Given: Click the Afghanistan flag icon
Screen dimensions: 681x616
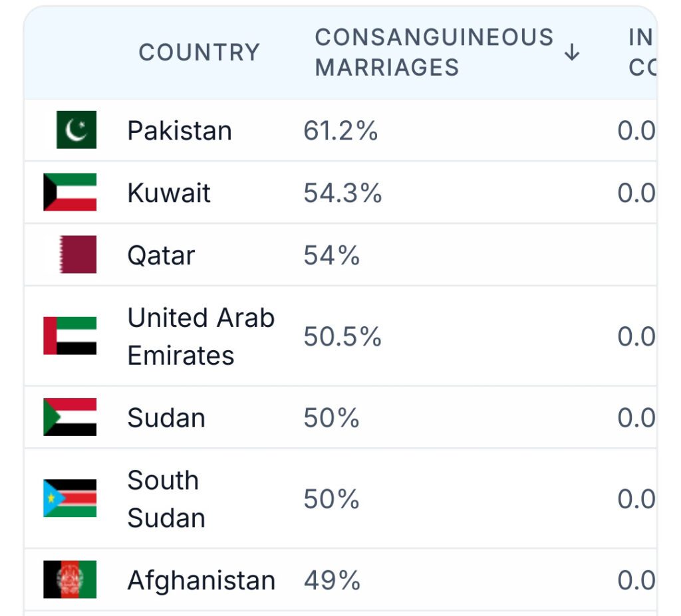Looking at the screenshot, I should 70,579.
